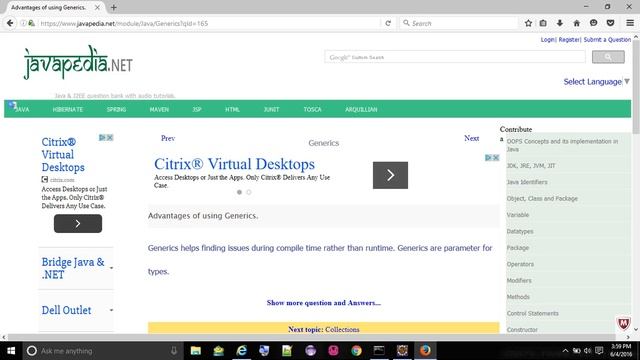Open the downloads arrow icon
Screen dimensions: 640x360
[x=560, y=23]
